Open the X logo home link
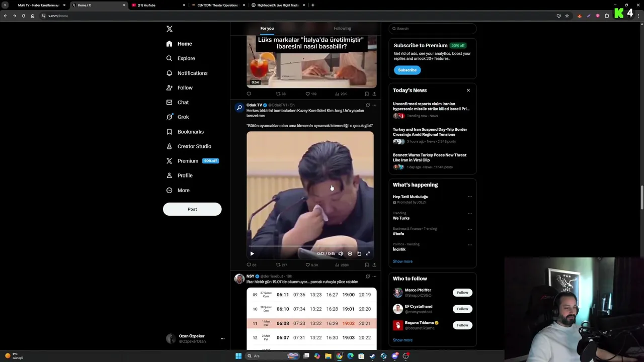Screen dimensions: 644x362 [x=170, y=29]
